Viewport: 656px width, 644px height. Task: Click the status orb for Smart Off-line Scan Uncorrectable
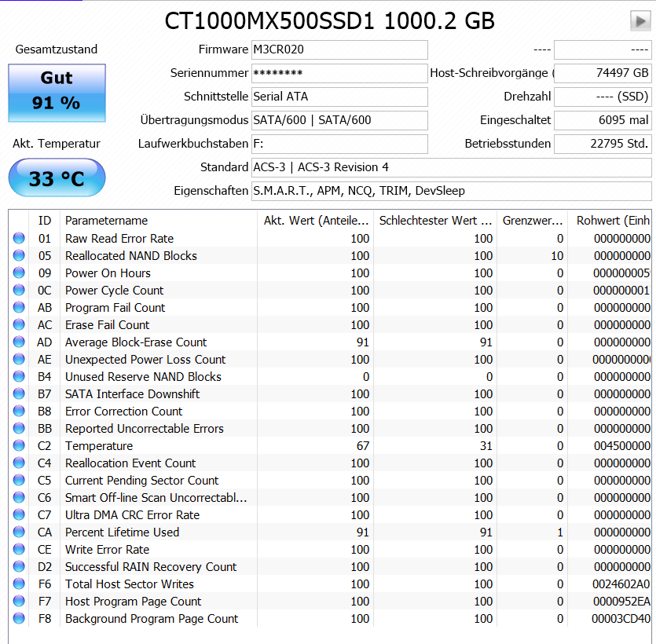(x=19, y=498)
